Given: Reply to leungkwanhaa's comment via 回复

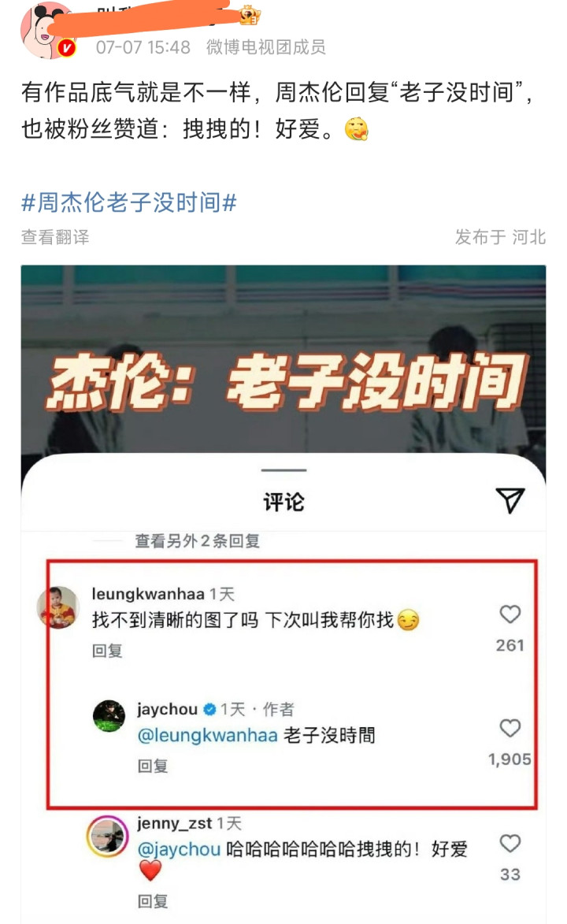Looking at the screenshot, I should [107, 651].
